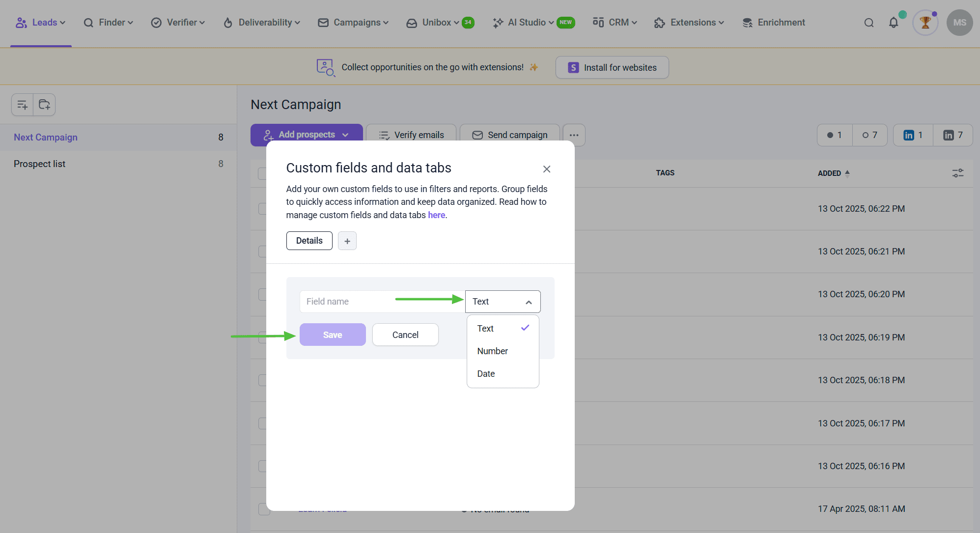Follow the 'here' help link
The height and width of the screenshot is (533, 980).
(x=436, y=215)
